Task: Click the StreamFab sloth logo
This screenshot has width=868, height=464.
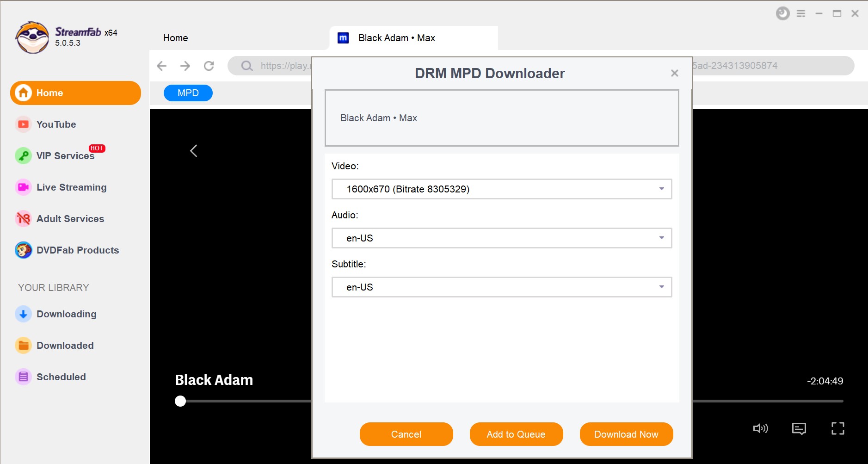Action: (32, 37)
